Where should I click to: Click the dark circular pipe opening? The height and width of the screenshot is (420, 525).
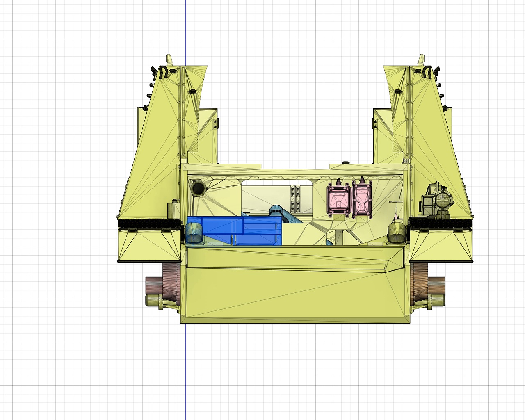199,188
